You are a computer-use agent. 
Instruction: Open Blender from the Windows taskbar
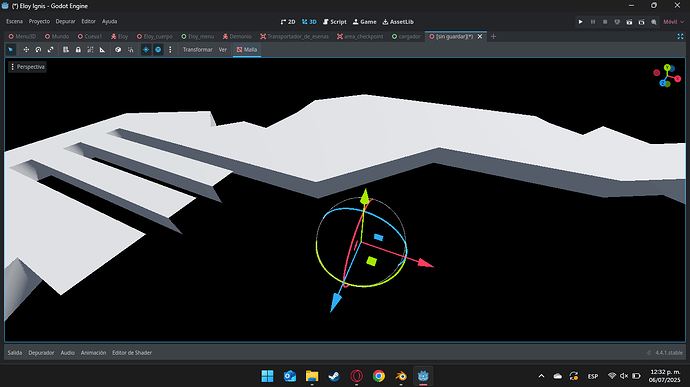(x=401, y=376)
